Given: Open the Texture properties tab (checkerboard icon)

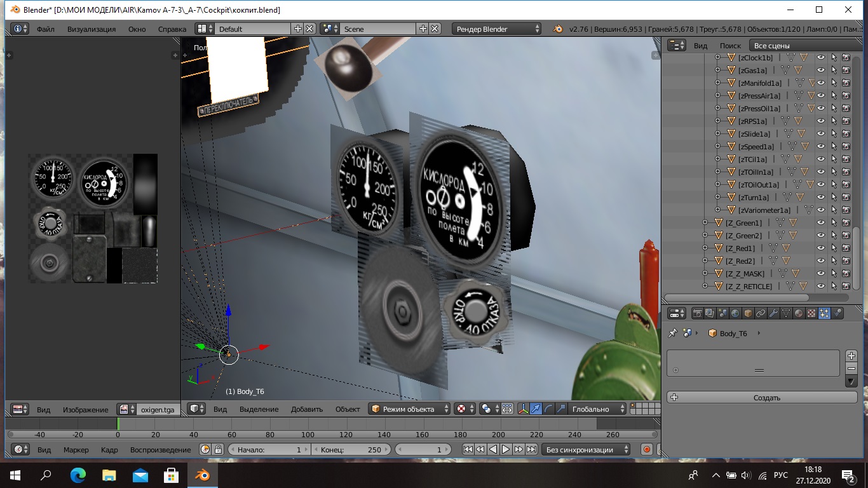Looking at the screenshot, I should tap(811, 313).
